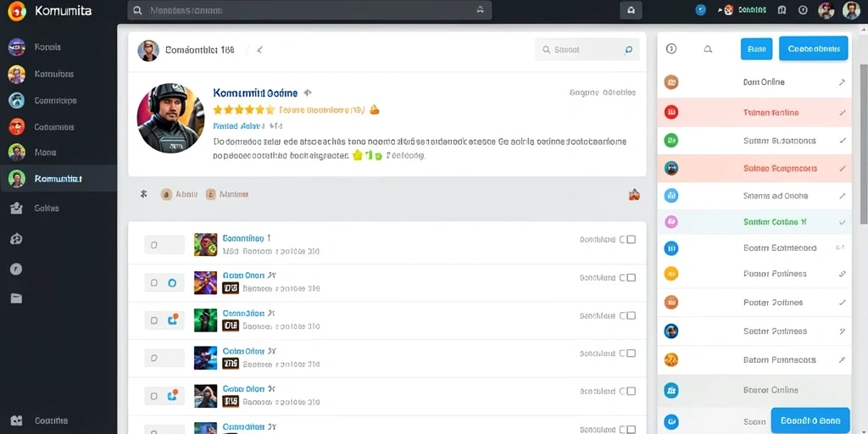Switch to the Abou tab
Screen dimensions: 868x434
click(x=179, y=194)
